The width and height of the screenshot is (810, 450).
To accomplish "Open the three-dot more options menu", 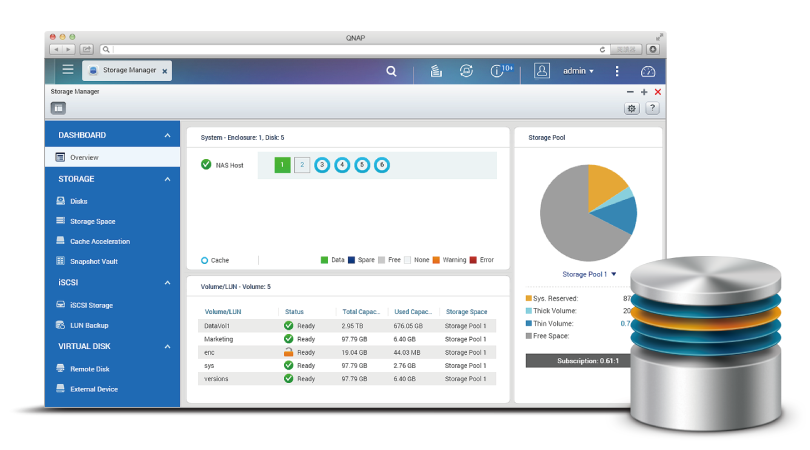I will (x=617, y=71).
